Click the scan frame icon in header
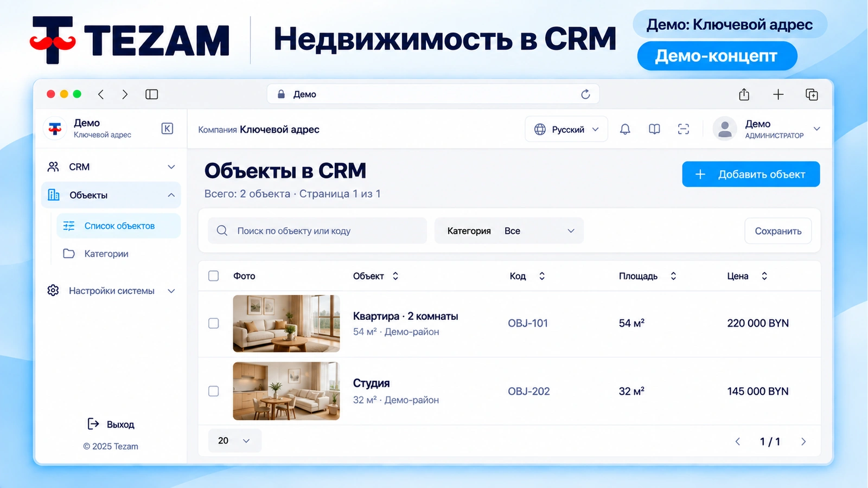Image resolution: width=868 pixels, height=488 pixels. [684, 129]
